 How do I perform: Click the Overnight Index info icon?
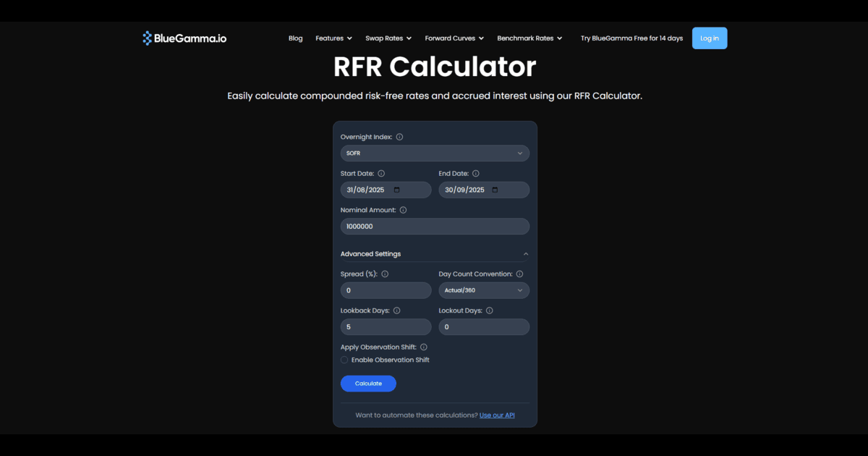(399, 137)
